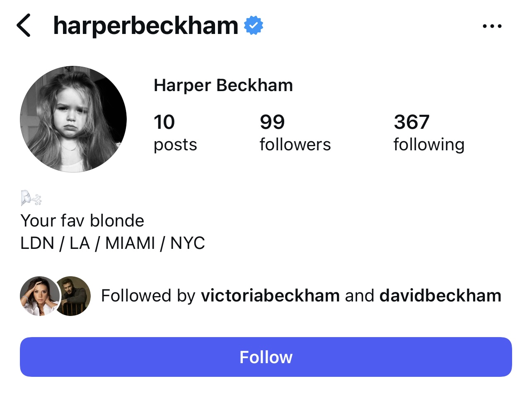The width and height of the screenshot is (532, 405).
Task: Tap the 'following' label
Action: pos(429,145)
